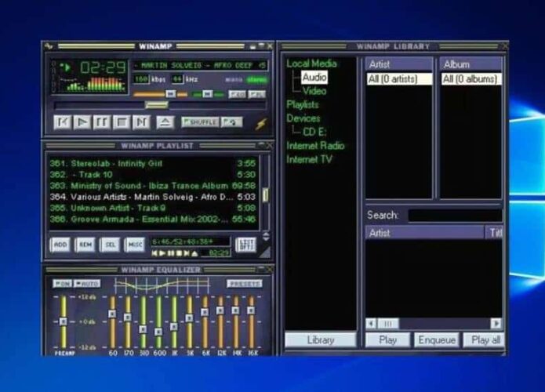Select Video under Local Media
Viewport: 545px width, 392px height.
point(314,91)
